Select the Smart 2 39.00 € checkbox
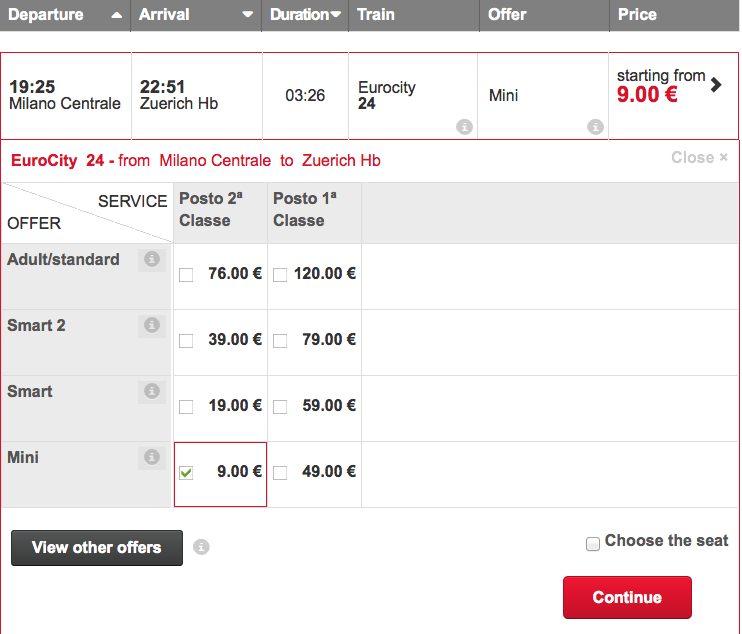Viewport: 742px width, 634px height. click(186, 341)
